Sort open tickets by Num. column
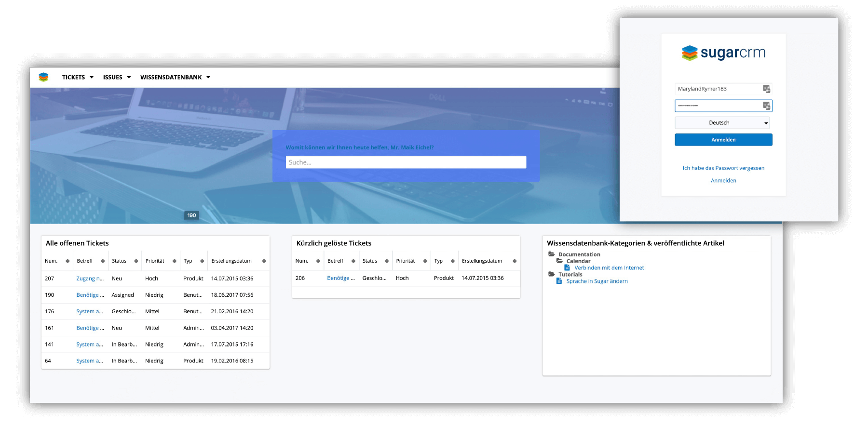868x426 pixels. 68,261
